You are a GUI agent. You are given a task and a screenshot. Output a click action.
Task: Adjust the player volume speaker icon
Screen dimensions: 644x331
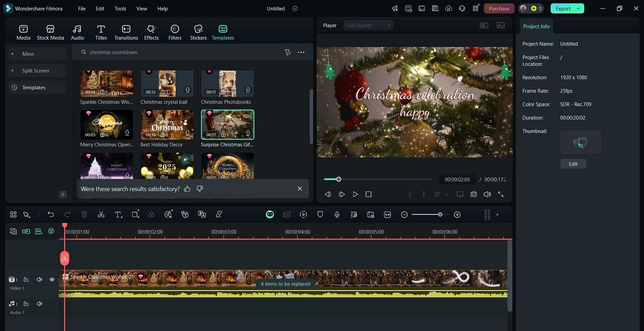click(x=487, y=194)
